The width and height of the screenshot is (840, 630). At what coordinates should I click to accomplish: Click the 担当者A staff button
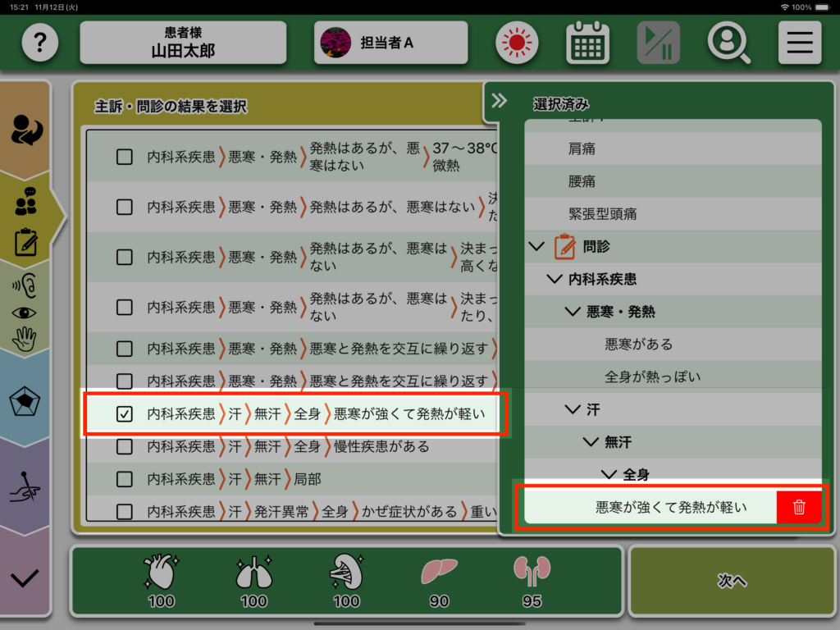point(390,42)
